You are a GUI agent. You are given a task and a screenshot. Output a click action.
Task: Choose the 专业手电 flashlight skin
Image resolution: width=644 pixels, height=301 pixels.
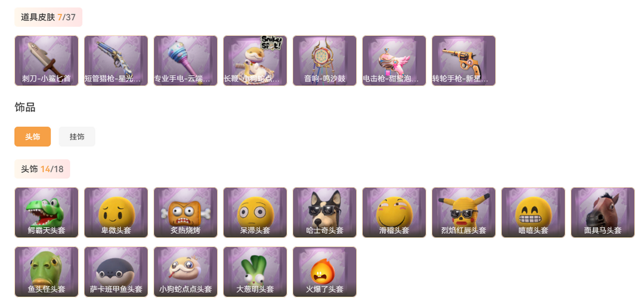pos(185,61)
